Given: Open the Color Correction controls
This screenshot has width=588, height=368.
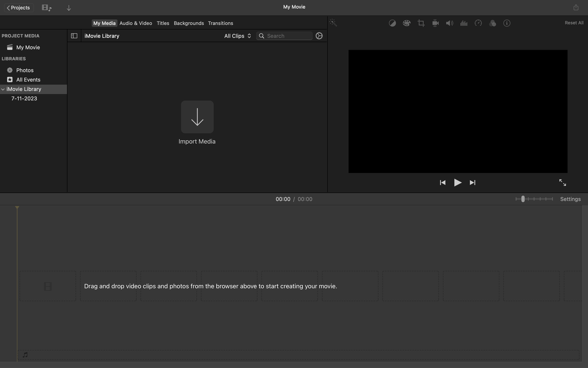Looking at the screenshot, I should tap(407, 23).
